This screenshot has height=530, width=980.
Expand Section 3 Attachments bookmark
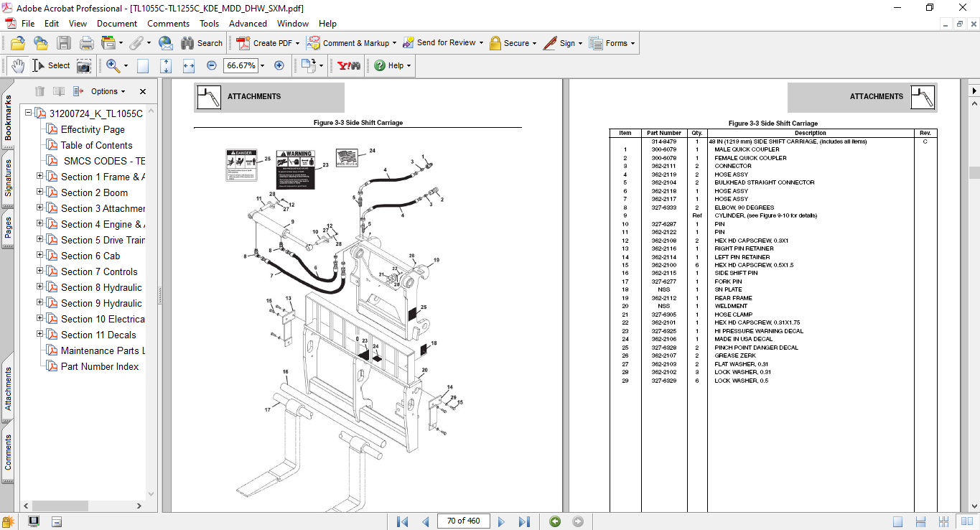point(40,208)
